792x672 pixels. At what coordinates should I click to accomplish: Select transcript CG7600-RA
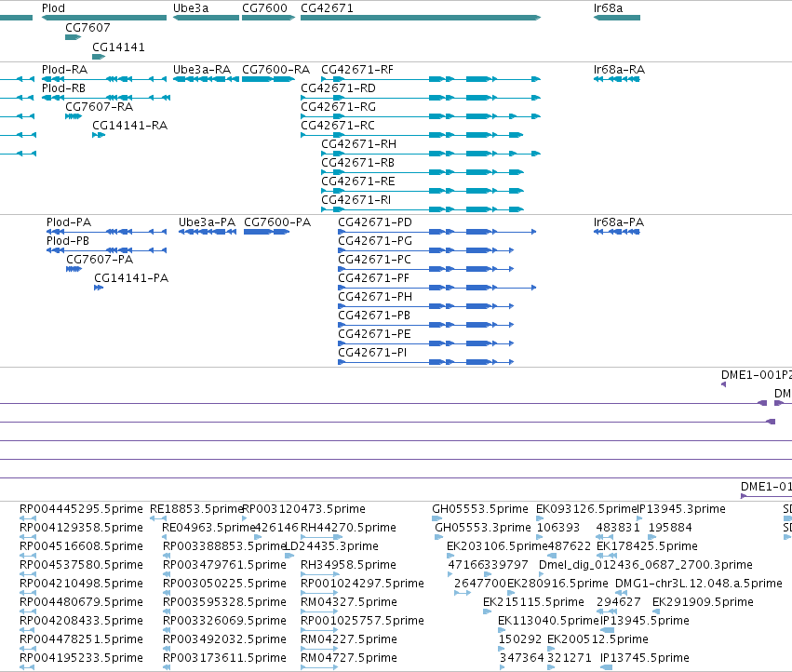point(275,70)
